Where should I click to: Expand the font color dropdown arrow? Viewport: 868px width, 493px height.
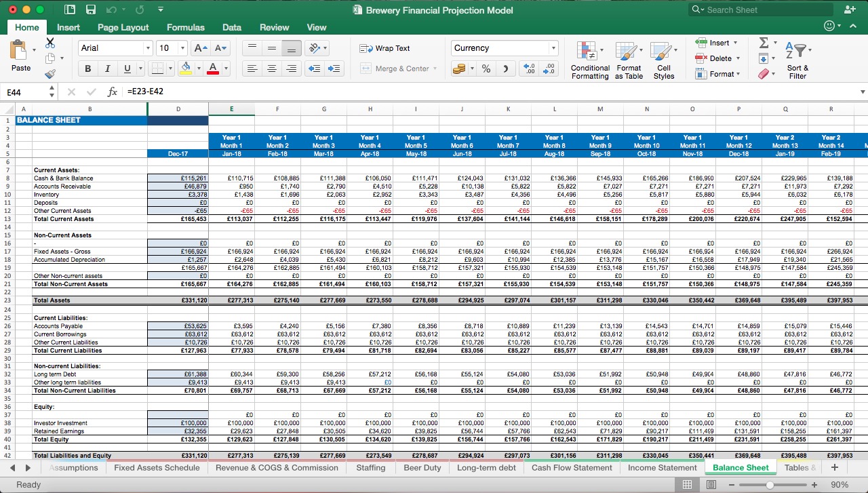pyautogui.click(x=224, y=68)
